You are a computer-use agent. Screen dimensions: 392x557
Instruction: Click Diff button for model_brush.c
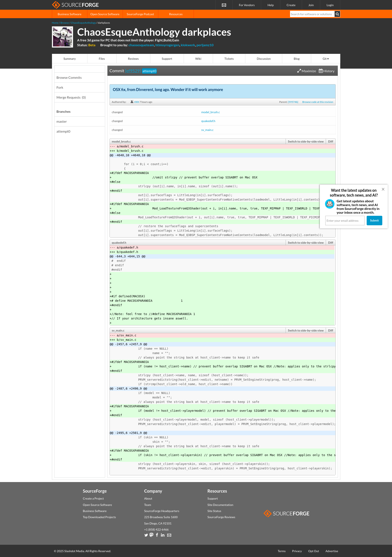pos(331,141)
